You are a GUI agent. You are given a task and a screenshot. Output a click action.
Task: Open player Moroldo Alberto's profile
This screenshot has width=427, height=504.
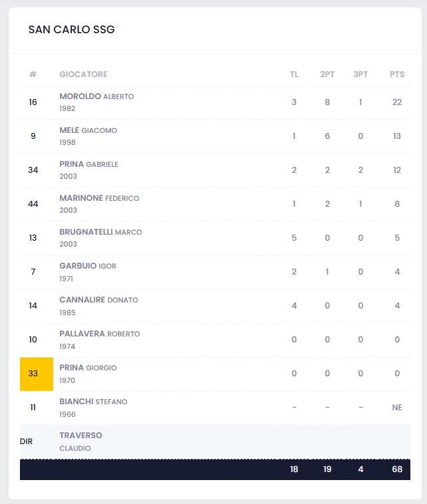tap(96, 96)
